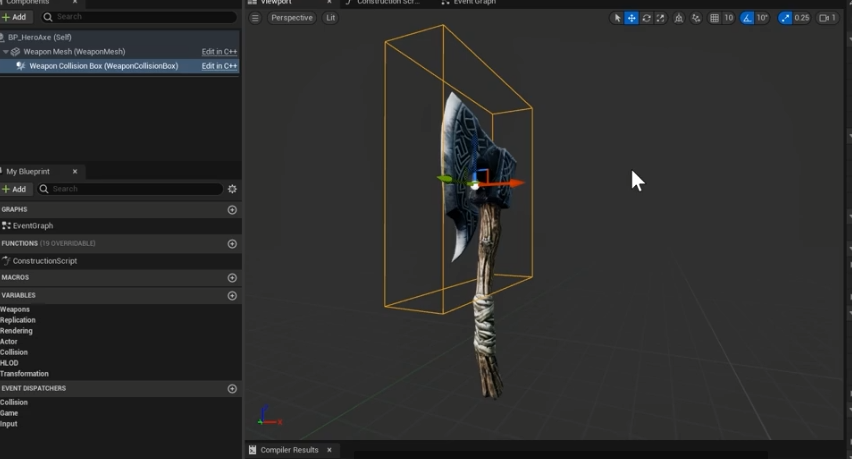This screenshot has height=459, width=852.
Task: Toggle grid snapping icon
Action: pos(715,18)
